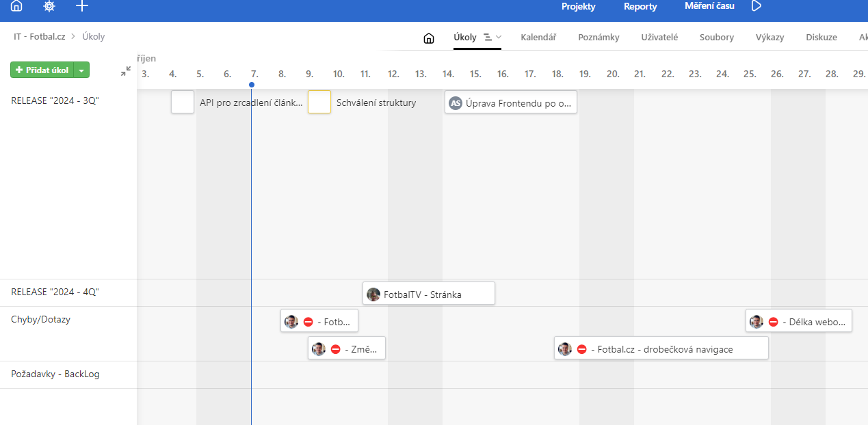The image size is (868, 425).
Task: Click date 25. in timeline header
Action: [x=750, y=74]
